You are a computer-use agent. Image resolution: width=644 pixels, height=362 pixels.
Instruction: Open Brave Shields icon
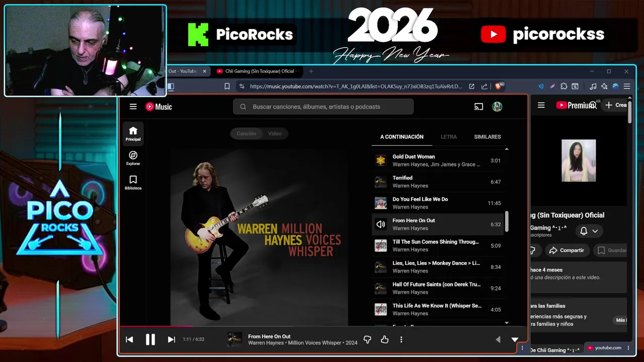click(x=500, y=86)
